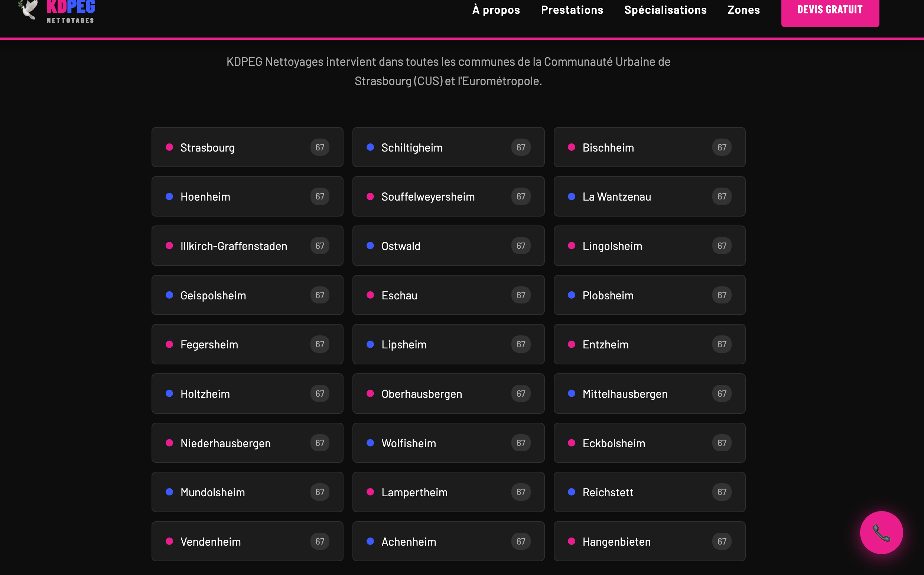Click the 67 badge on Ostwald card
Viewport: 924px width, 575px height.
521,246
